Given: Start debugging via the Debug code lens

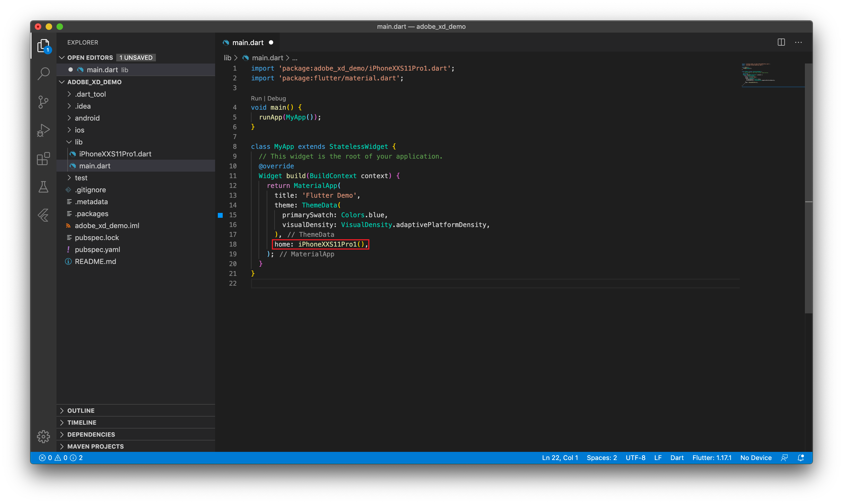Looking at the screenshot, I should [x=276, y=98].
